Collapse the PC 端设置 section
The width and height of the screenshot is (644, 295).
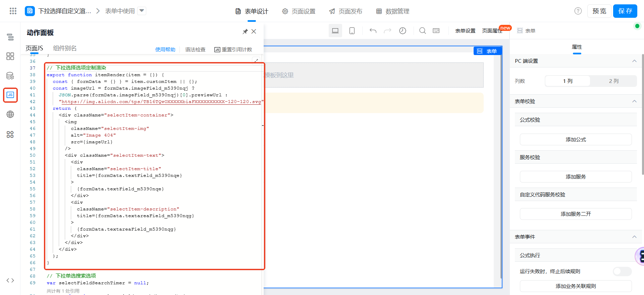634,61
